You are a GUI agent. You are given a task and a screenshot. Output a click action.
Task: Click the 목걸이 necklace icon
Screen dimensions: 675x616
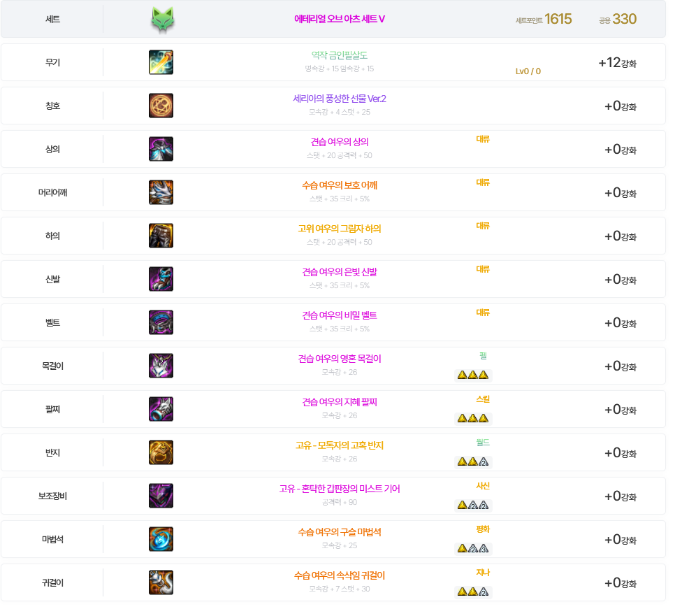coord(161,366)
